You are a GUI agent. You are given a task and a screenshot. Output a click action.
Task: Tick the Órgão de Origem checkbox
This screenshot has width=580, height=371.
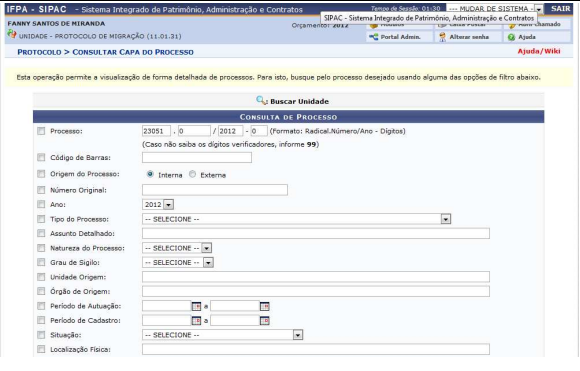pos(41,291)
